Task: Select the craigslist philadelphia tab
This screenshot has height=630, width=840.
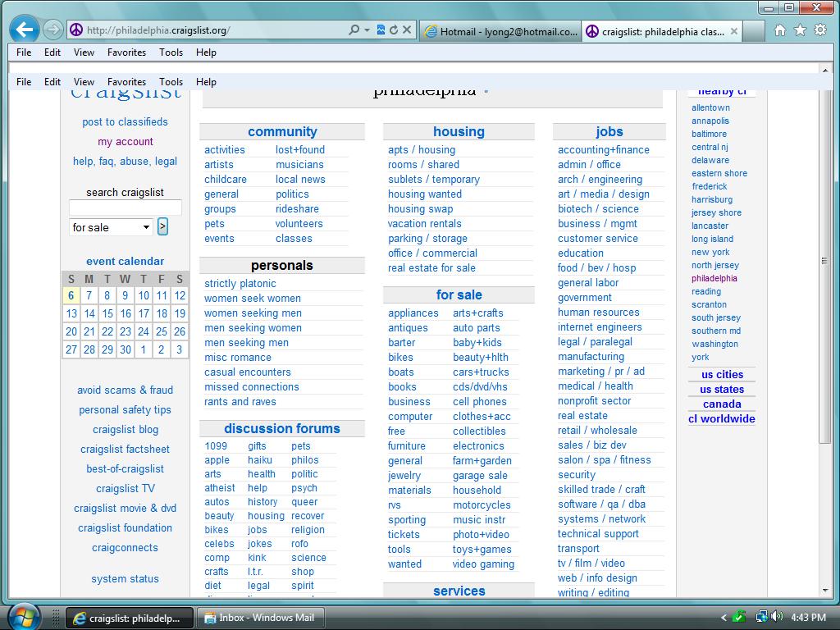Action: point(662,32)
